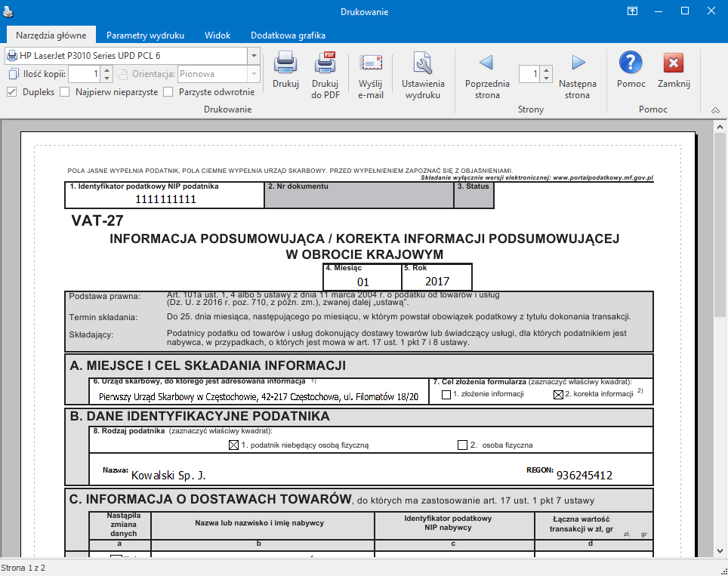Image resolution: width=728 pixels, height=576 pixels.
Task: Switch to Parametry wydruku tab
Action: pos(145,35)
